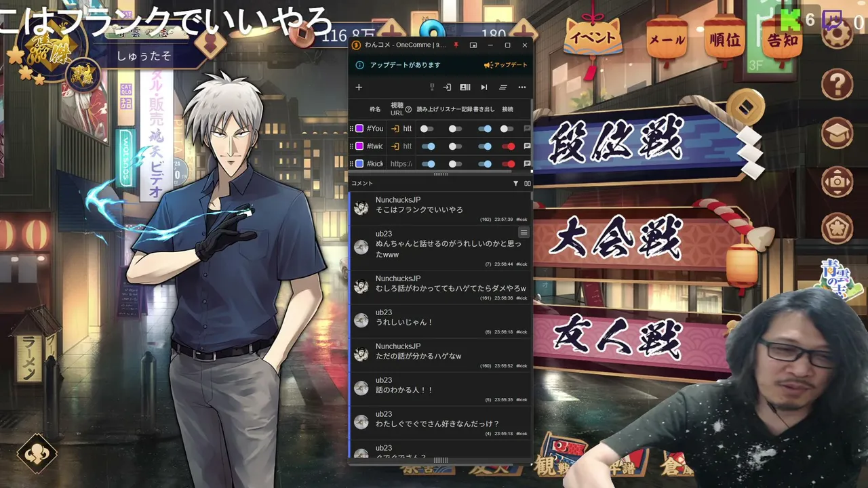Disconnect the #kick connection toggle

(508, 163)
